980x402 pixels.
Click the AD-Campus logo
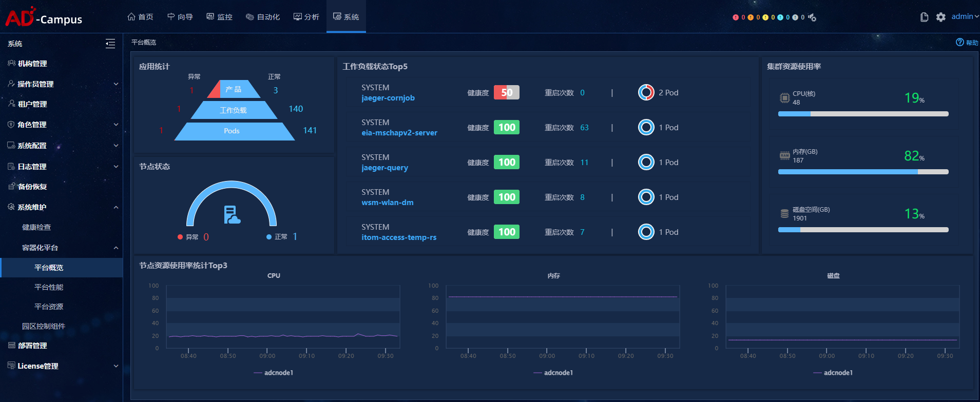44,17
